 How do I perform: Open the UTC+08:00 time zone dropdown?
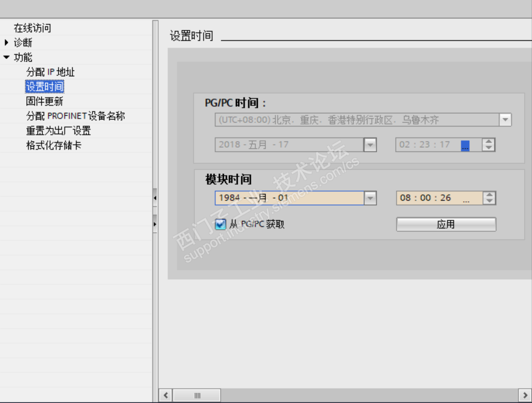click(505, 119)
